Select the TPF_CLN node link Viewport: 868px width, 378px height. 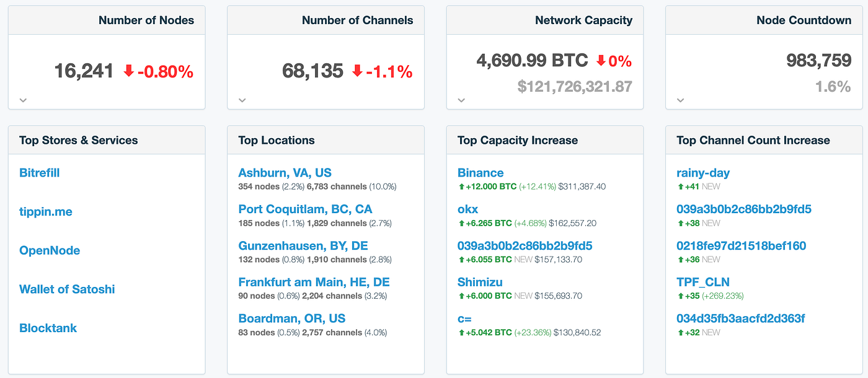pos(703,281)
